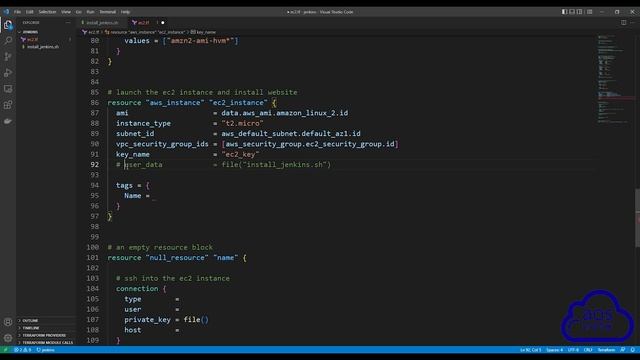
Task: Open the Source Control view
Action: [8, 56]
